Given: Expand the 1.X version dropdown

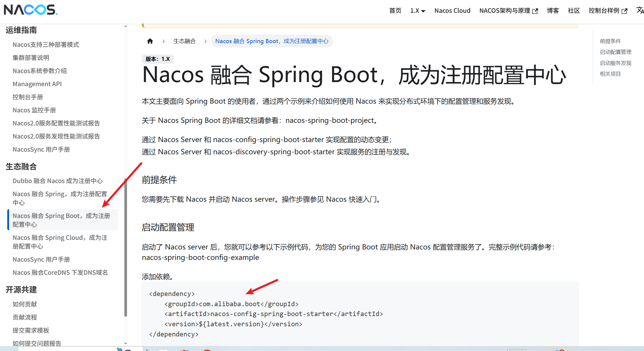Looking at the screenshot, I should (x=418, y=11).
